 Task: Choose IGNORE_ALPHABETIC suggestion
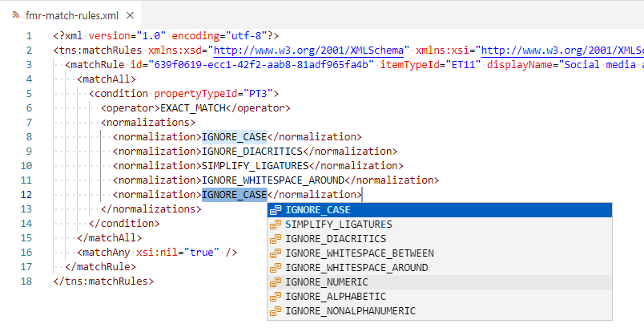(440, 297)
